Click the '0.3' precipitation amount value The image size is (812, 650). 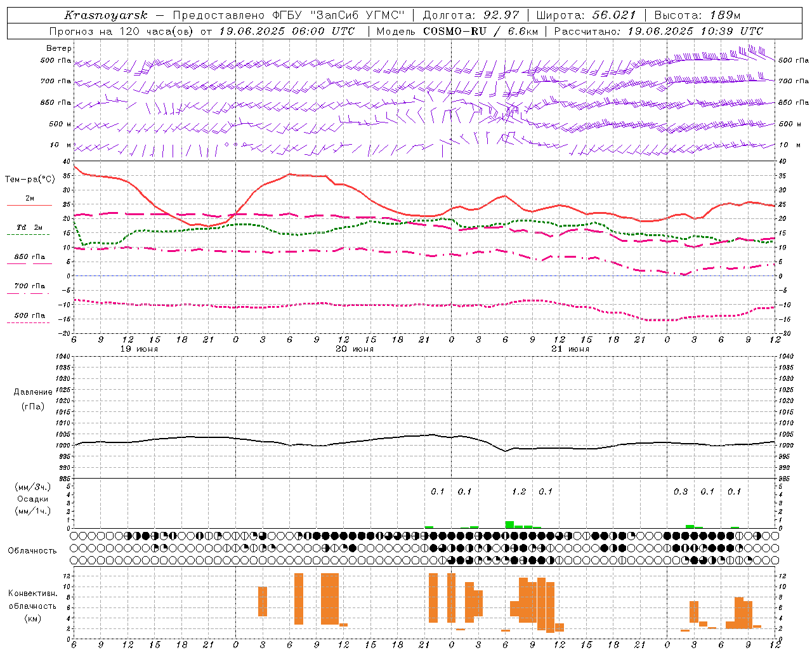pyautogui.click(x=681, y=491)
